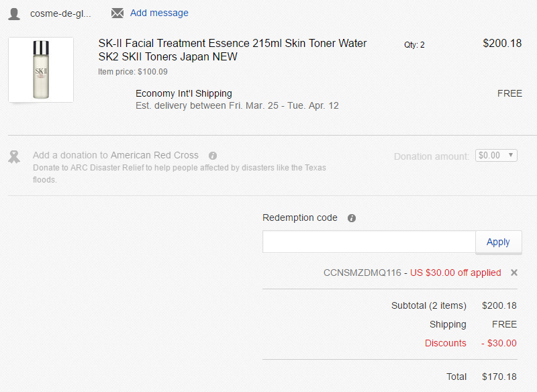
Task: Click the envelope message icon
Action: coord(117,13)
